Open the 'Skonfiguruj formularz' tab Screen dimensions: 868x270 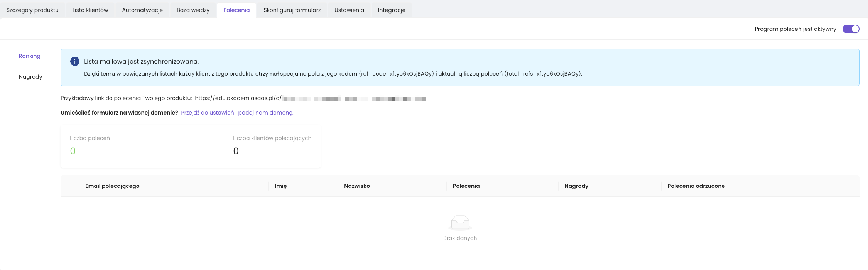[x=292, y=10]
